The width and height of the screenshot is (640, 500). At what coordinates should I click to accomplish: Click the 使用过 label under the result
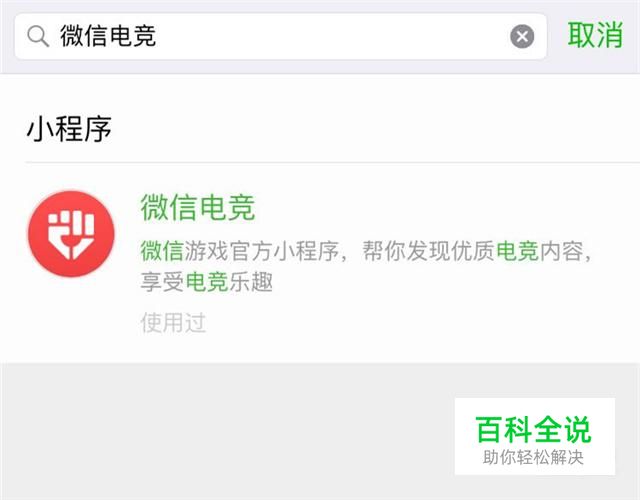[x=173, y=323]
